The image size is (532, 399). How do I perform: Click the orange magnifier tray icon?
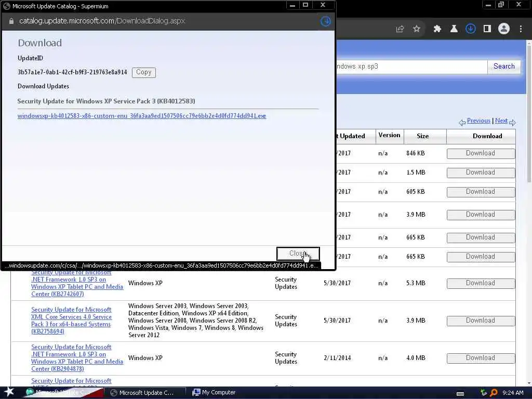point(494,393)
